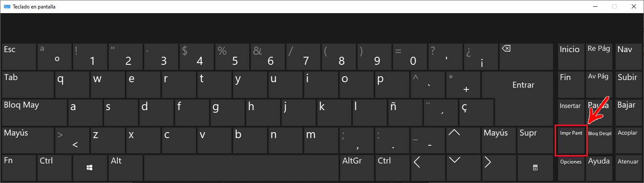
Task: Click the space bar key
Action: [242, 168]
